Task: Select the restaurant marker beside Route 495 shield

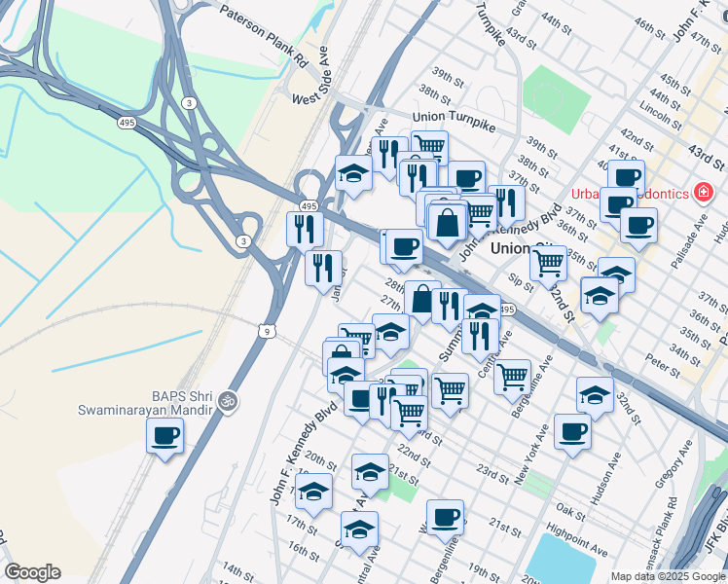Action: click(305, 233)
